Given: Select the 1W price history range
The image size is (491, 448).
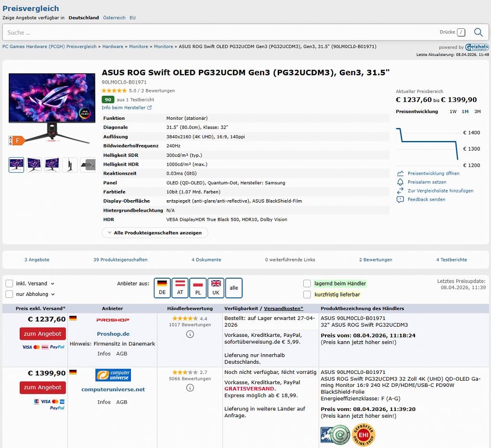Looking at the screenshot, I should click(453, 112).
